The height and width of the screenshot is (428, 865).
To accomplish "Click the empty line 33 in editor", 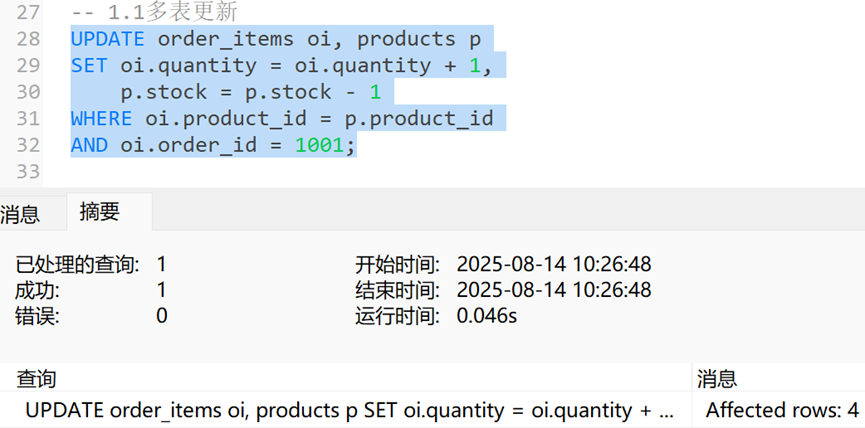I will point(300,171).
